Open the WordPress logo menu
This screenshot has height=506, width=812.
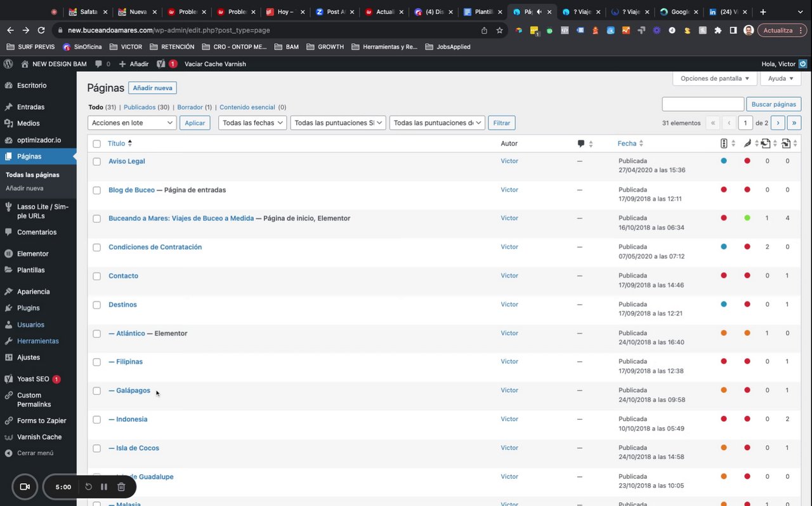[x=8, y=64]
